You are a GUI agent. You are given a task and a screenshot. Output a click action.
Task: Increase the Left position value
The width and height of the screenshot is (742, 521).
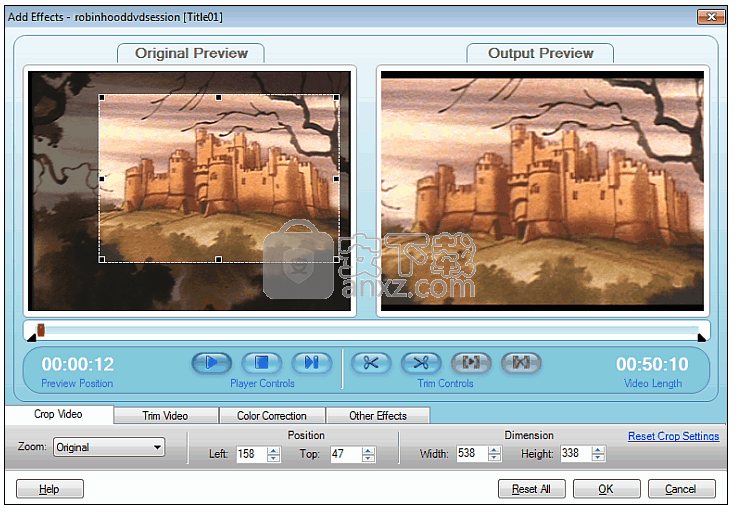274,450
